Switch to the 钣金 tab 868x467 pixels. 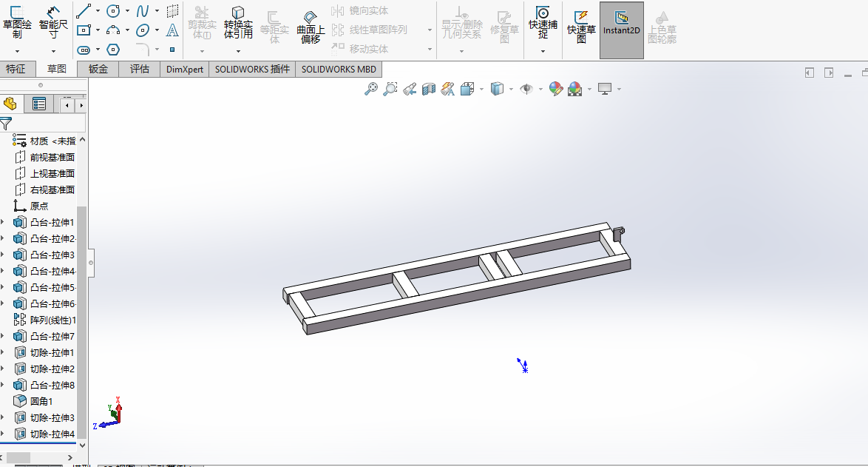coord(98,70)
